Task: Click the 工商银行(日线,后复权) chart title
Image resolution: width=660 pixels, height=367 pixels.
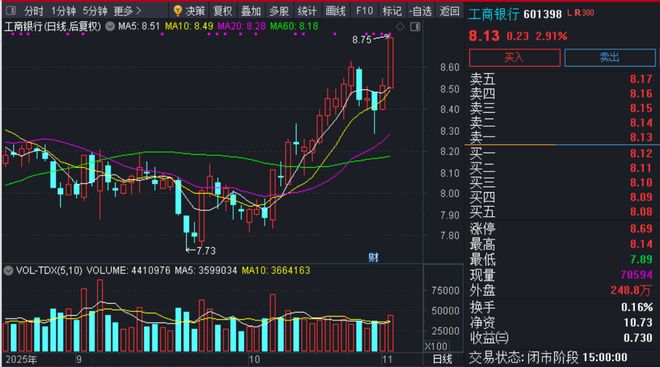Action: point(53,27)
